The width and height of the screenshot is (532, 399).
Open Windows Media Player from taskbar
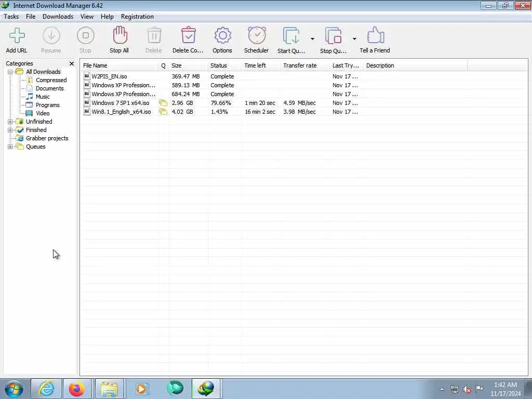click(x=141, y=389)
